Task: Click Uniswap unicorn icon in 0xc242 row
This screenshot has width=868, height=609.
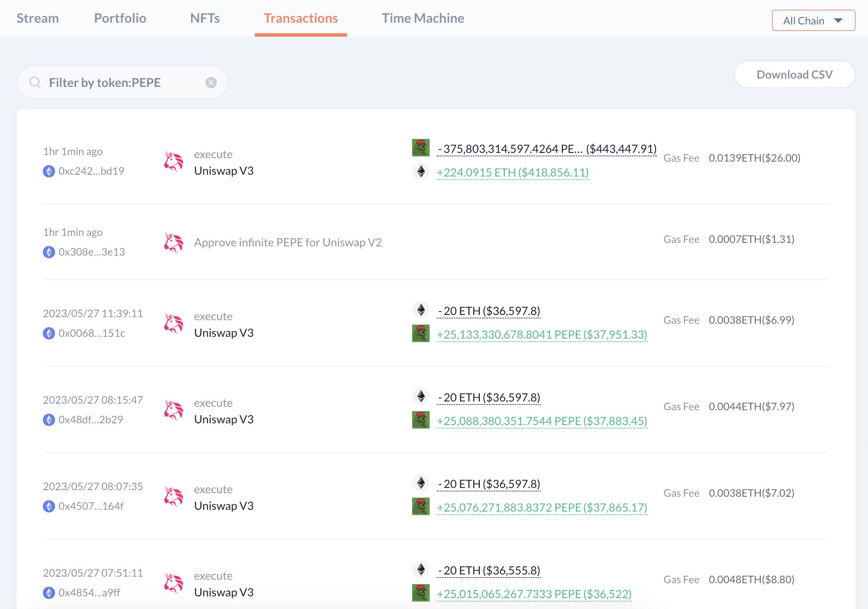Action: point(174,161)
